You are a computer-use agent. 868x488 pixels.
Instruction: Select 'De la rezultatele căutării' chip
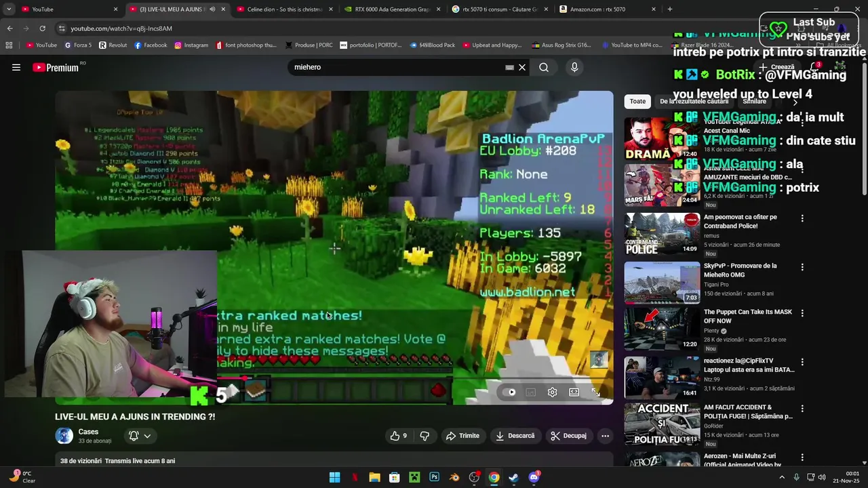pyautogui.click(x=694, y=101)
